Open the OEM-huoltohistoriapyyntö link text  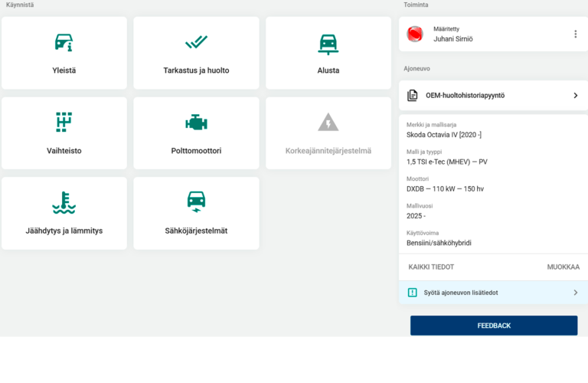pos(465,95)
